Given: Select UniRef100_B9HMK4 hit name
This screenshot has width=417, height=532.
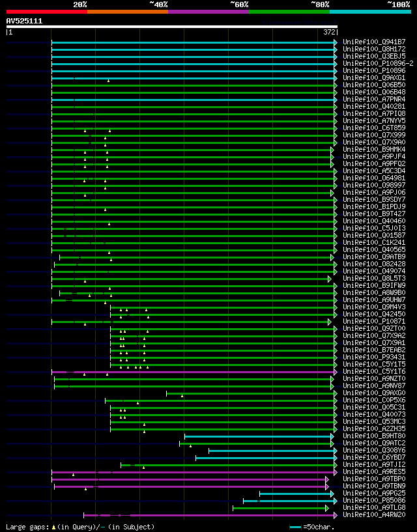Looking at the screenshot, I should coord(374,149).
